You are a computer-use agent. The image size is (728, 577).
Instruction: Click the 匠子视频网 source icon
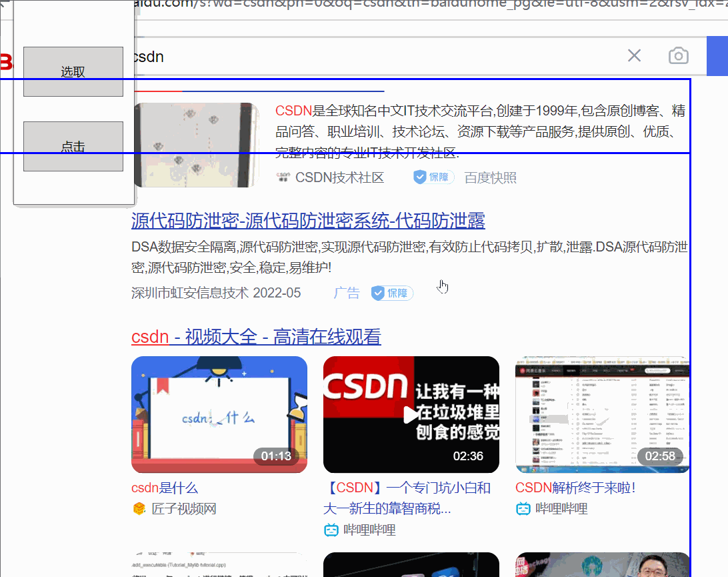139,509
